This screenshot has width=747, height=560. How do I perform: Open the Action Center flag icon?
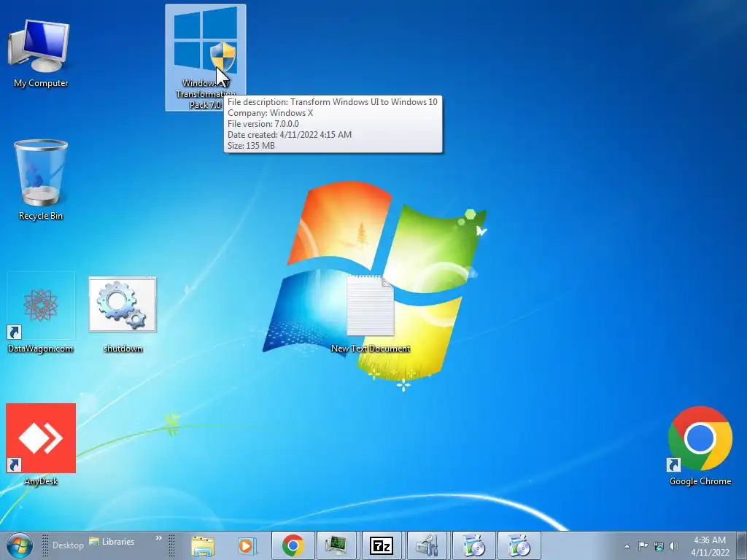643,545
